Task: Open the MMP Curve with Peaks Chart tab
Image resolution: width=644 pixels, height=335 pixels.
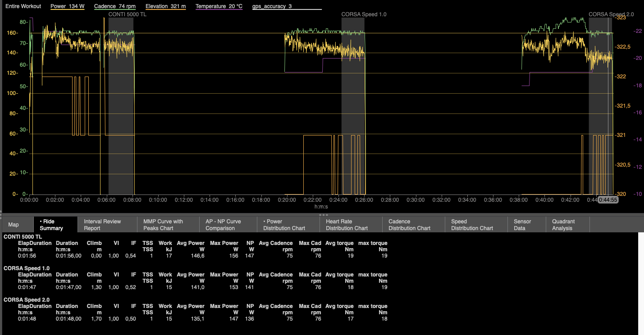Action: pos(163,225)
